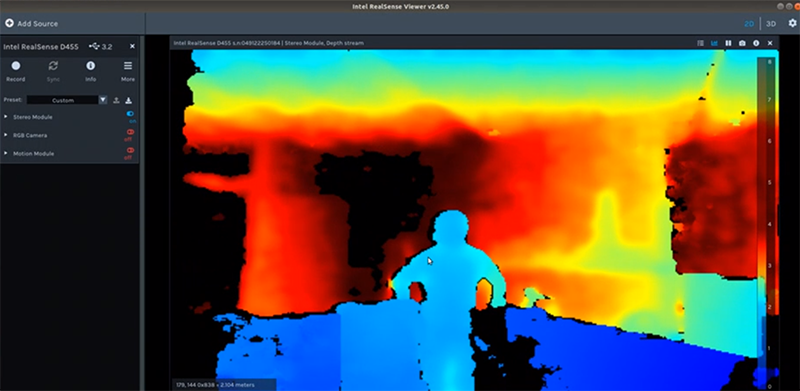Toggle the stream histogram chart icon
The width and height of the screenshot is (800, 391).
click(714, 43)
